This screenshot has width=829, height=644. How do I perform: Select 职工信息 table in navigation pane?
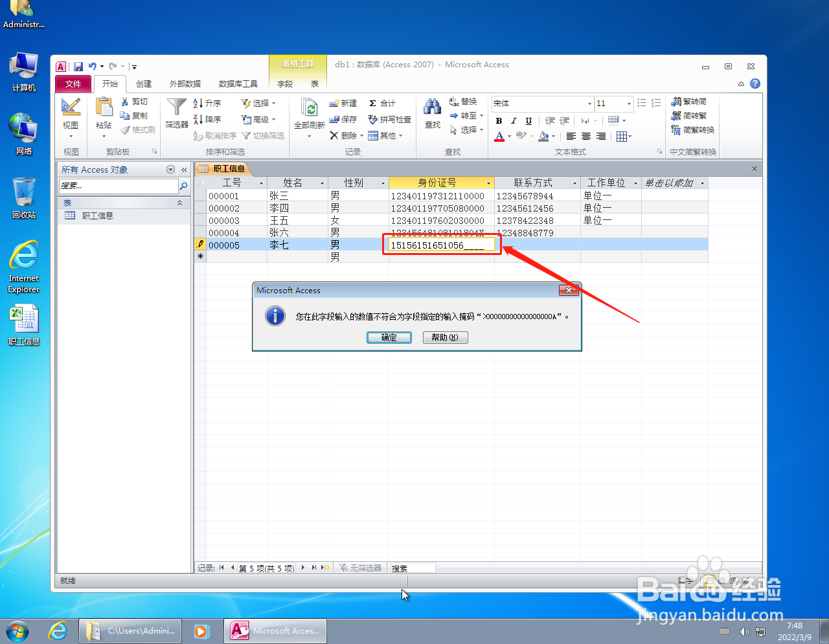(x=124, y=216)
